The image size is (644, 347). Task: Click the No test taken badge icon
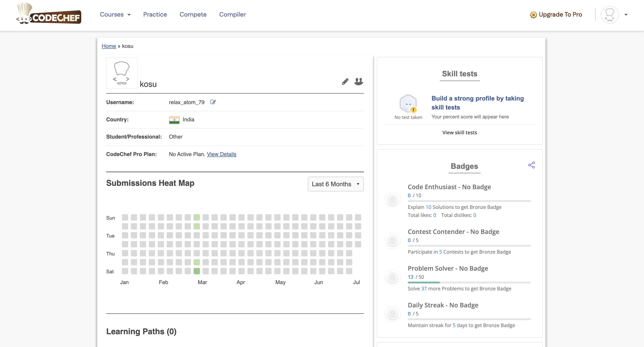coord(408,103)
